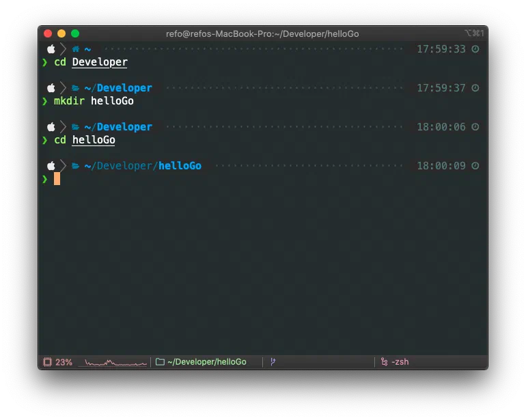Click the folder icon in the status bar
The width and height of the screenshot is (526, 420).
(160, 362)
